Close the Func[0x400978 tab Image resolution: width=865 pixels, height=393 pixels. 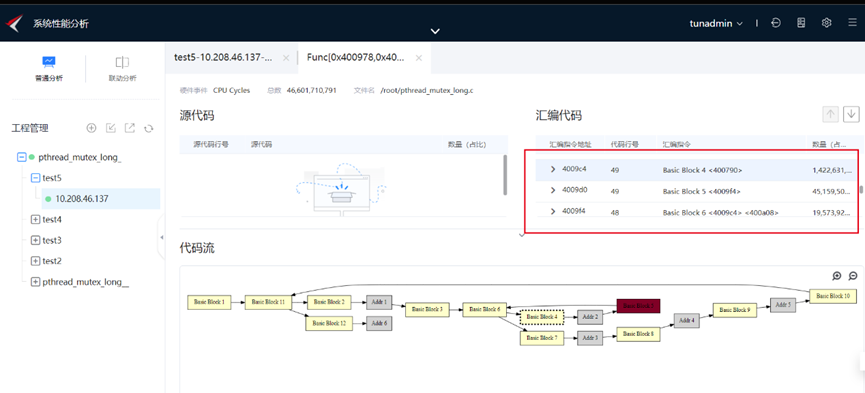[x=419, y=57]
